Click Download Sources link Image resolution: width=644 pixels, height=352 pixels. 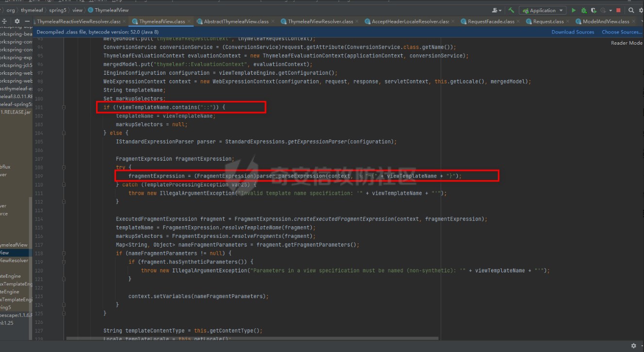click(573, 32)
